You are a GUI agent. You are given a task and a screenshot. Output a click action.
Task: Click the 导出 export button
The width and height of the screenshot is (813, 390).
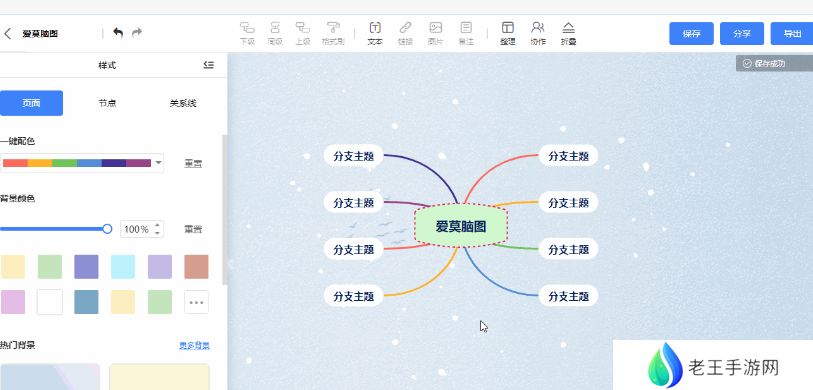[x=792, y=34]
